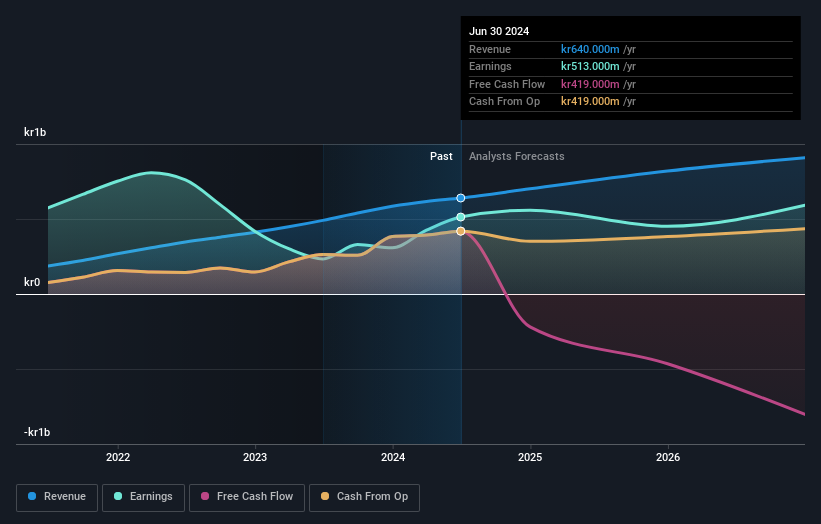Click the Cash From Op kr419.000m value
The height and width of the screenshot is (524, 821).
[590, 102]
